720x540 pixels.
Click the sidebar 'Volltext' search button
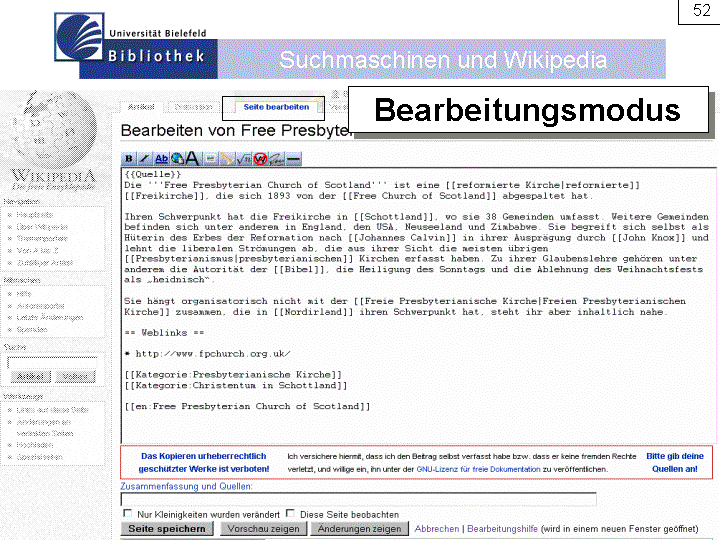(x=75, y=377)
